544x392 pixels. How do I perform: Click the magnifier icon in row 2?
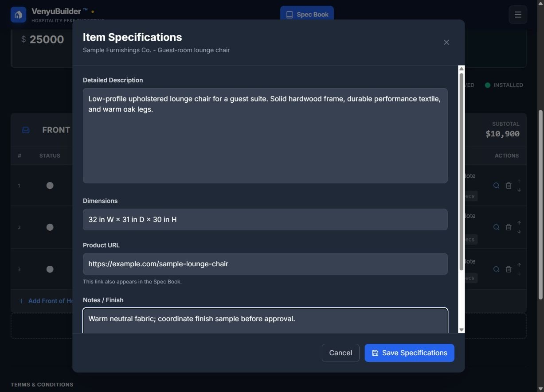pos(497,227)
